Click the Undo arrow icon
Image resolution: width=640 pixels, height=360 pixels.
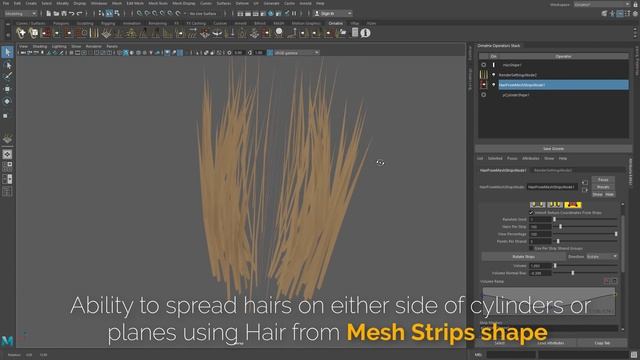[71, 13]
